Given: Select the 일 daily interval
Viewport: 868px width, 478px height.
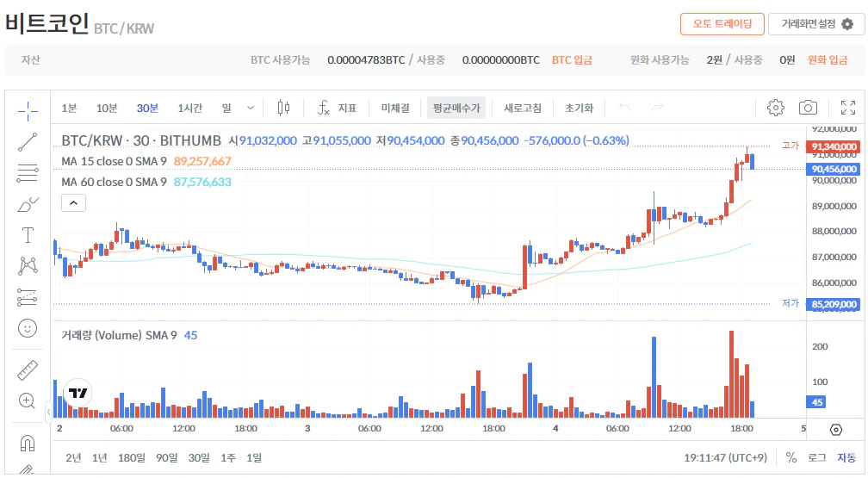Looking at the screenshot, I should pos(226,108).
